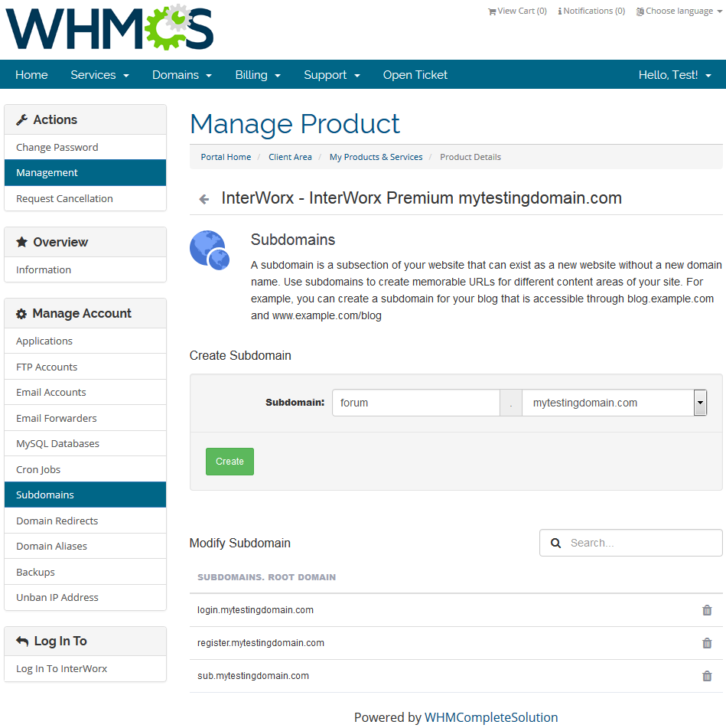This screenshot has height=728, width=726.
Task: Open Domain Aliases
Action: pos(86,547)
